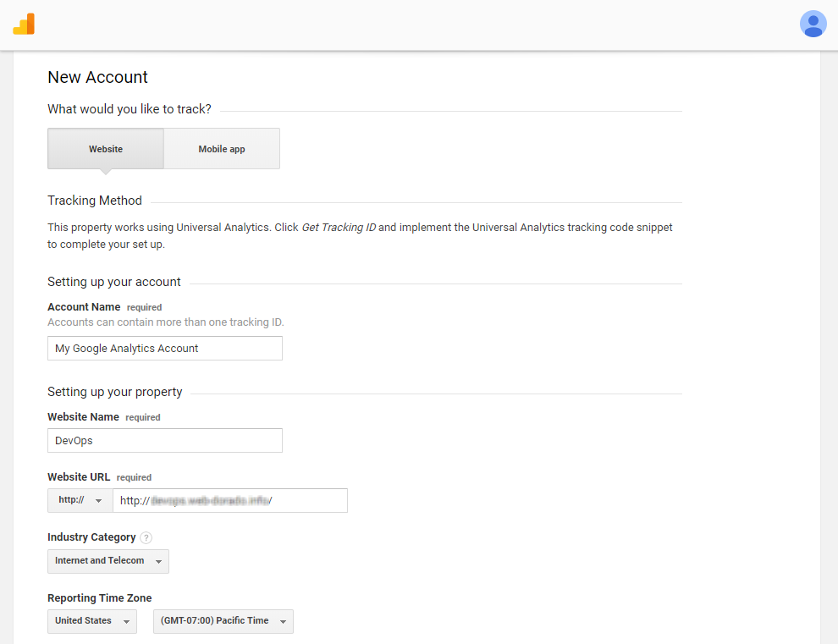The height and width of the screenshot is (644, 838).
Task: Open the Pacific Time zone dropdown
Action: click(x=223, y=621)
